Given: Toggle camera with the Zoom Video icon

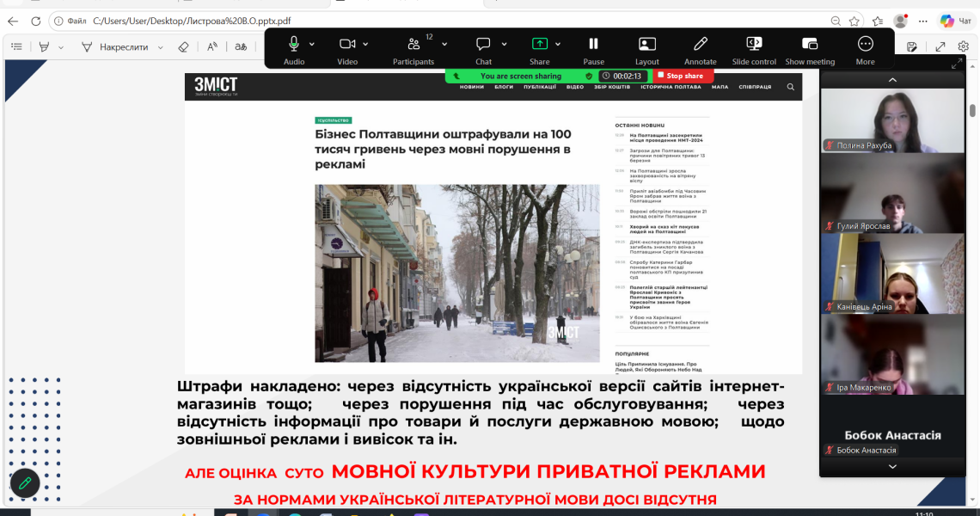Looking at the screenshot, I should coord(347,44).
